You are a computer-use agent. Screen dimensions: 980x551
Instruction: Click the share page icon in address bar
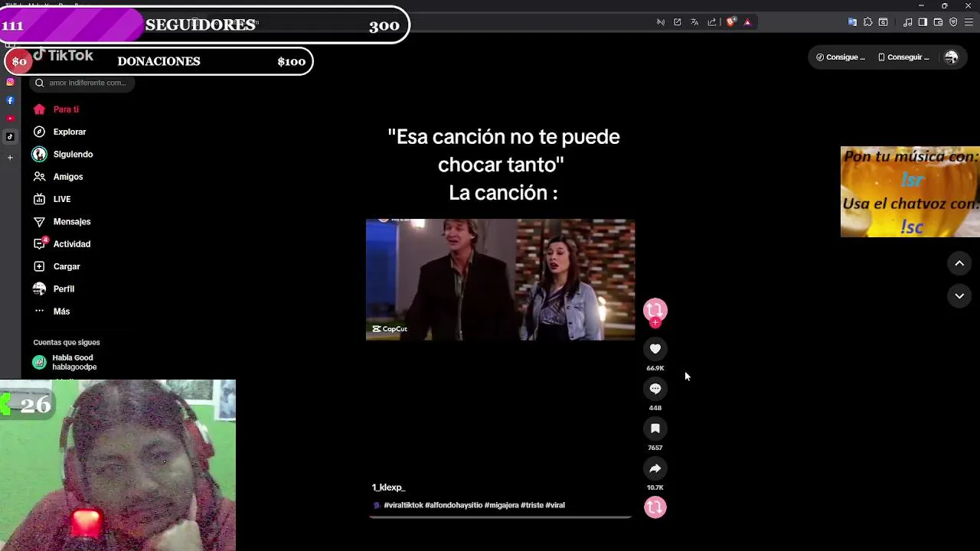[x=712, y=22]
